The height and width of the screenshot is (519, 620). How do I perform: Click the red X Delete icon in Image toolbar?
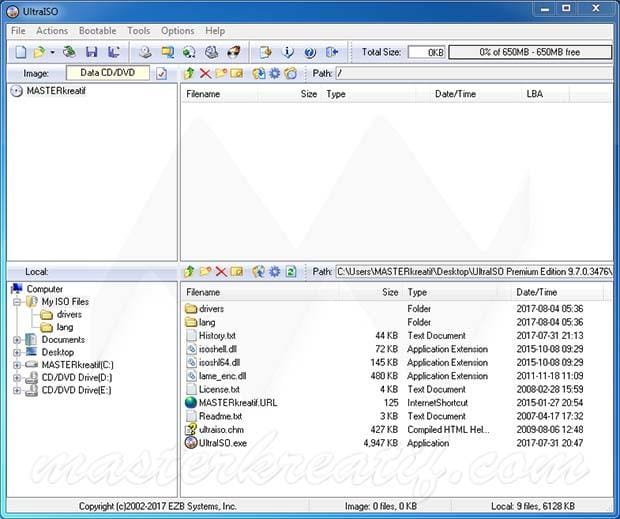205,73
